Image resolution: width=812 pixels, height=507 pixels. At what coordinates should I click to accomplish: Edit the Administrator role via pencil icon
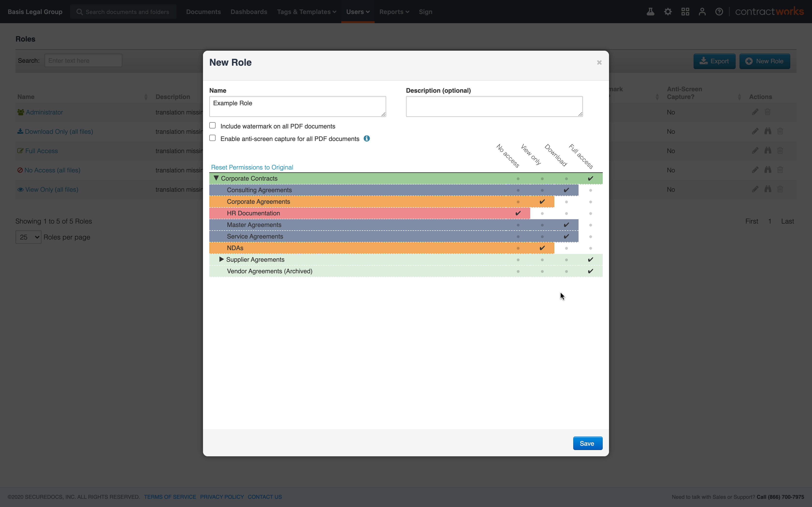tap(755, 112)
